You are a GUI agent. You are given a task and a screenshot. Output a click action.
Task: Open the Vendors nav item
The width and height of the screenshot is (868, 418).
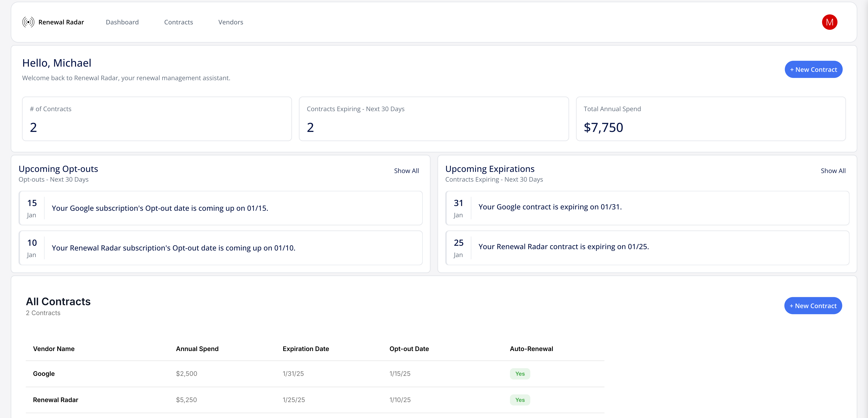tap(231, 22)
